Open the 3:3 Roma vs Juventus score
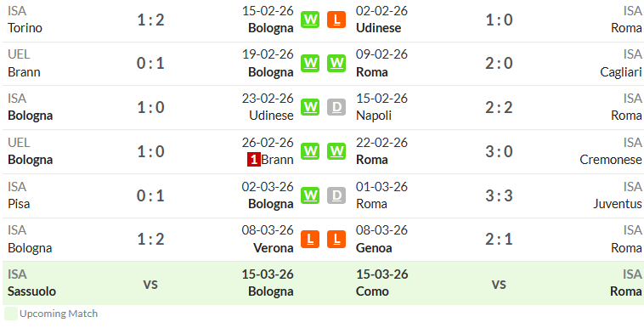644x328 pixels. click(499, 195)
